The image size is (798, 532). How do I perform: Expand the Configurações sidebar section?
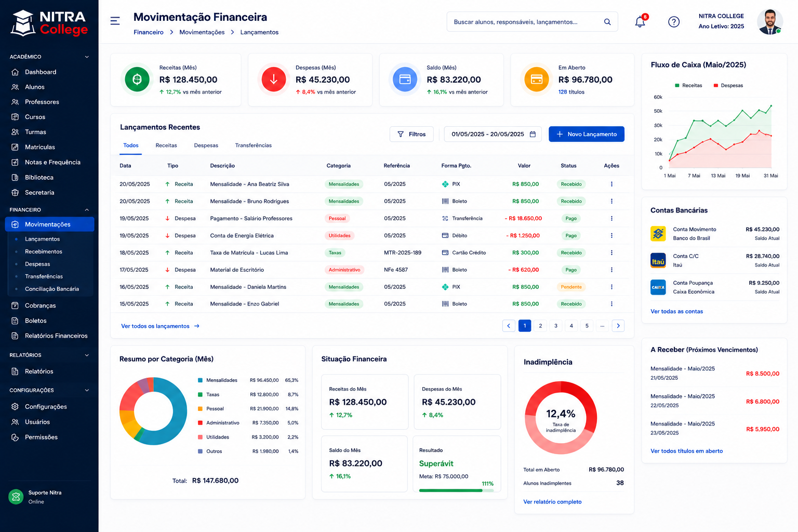(x=87, y=390)
